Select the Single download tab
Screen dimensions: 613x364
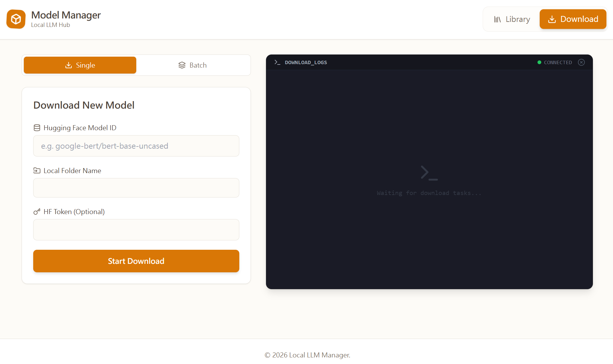click(80, 65)
